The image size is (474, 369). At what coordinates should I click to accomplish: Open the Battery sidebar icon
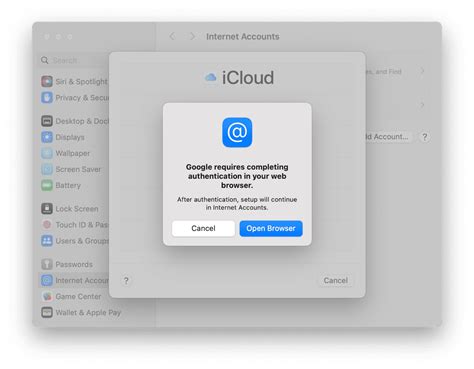click(47, 185)
